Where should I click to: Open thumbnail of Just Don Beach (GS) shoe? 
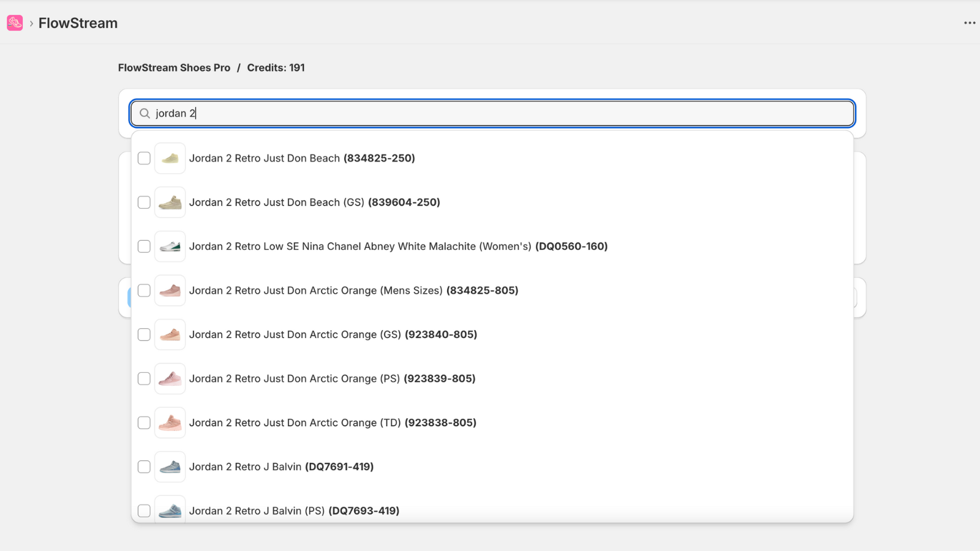coord(170,202)
